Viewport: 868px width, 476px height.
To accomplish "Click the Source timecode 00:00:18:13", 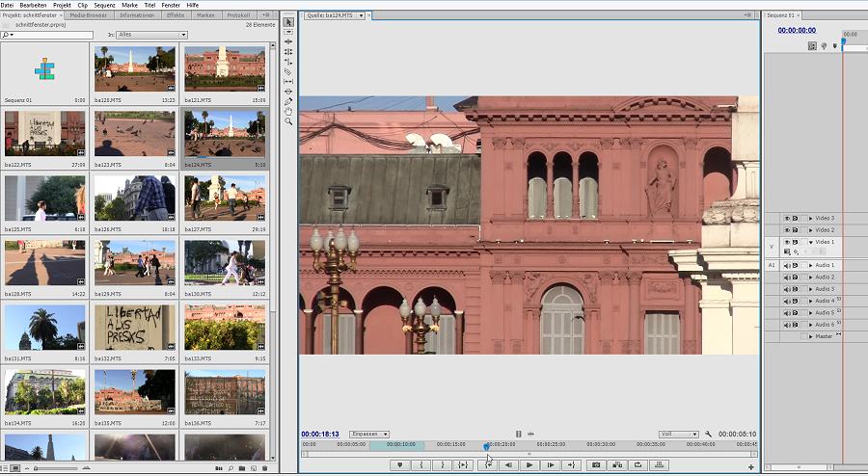I will point(320,435).
